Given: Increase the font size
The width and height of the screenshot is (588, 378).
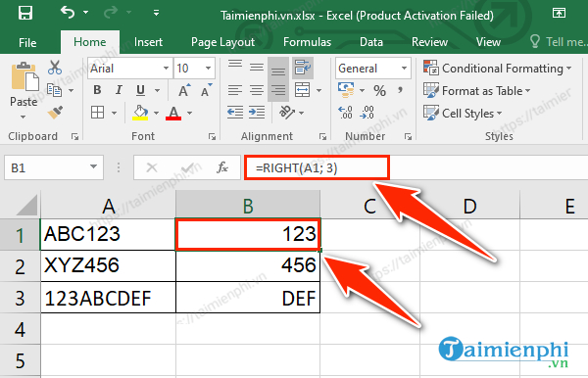Looking at the screenshot, I should tap(184, 90).
